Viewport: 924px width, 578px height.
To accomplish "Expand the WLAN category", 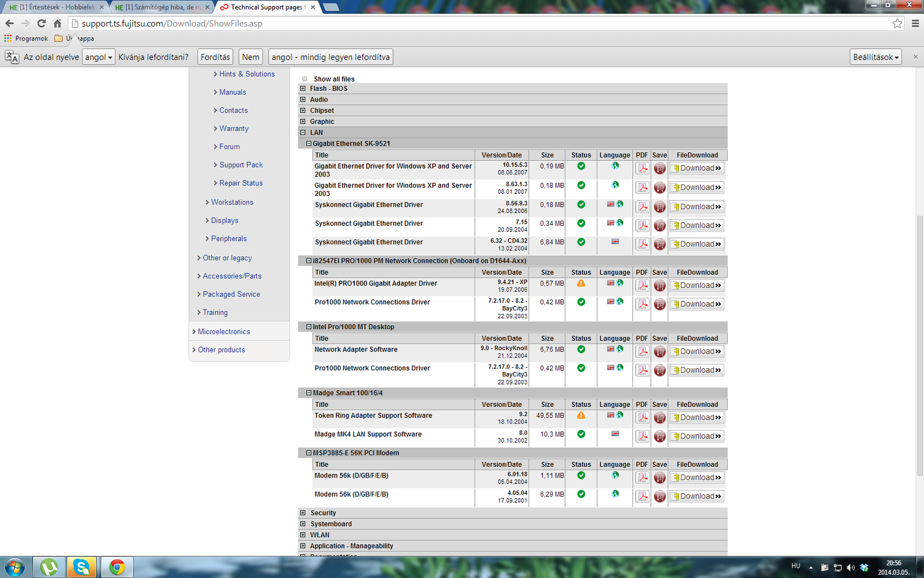I will (303, 535).
